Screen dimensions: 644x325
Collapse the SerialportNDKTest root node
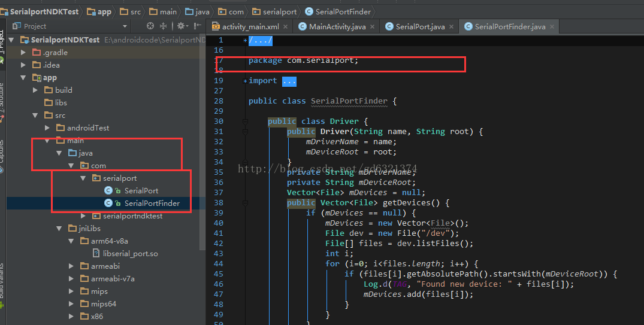click(x=11, y=40)
